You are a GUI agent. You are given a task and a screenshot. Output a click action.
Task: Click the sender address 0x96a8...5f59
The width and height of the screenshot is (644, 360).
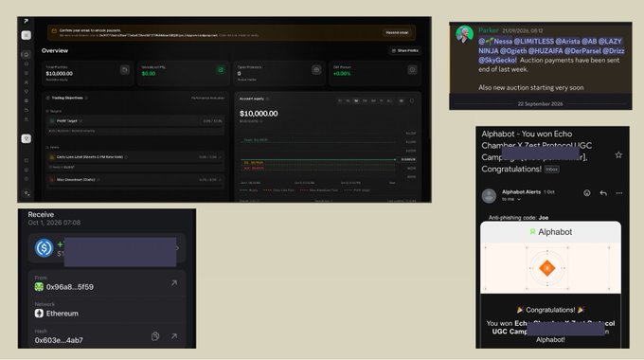pos(70,287)
